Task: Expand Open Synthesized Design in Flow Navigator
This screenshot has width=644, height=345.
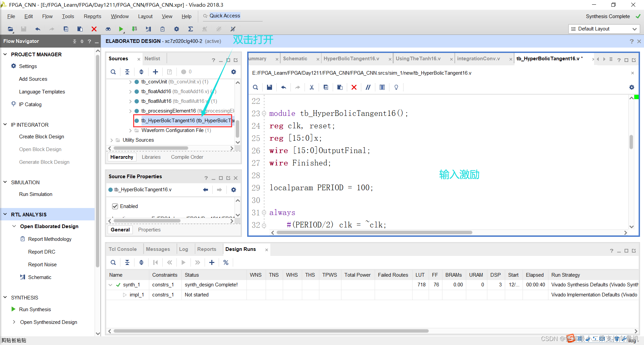Action: click(x=14, y=322)
